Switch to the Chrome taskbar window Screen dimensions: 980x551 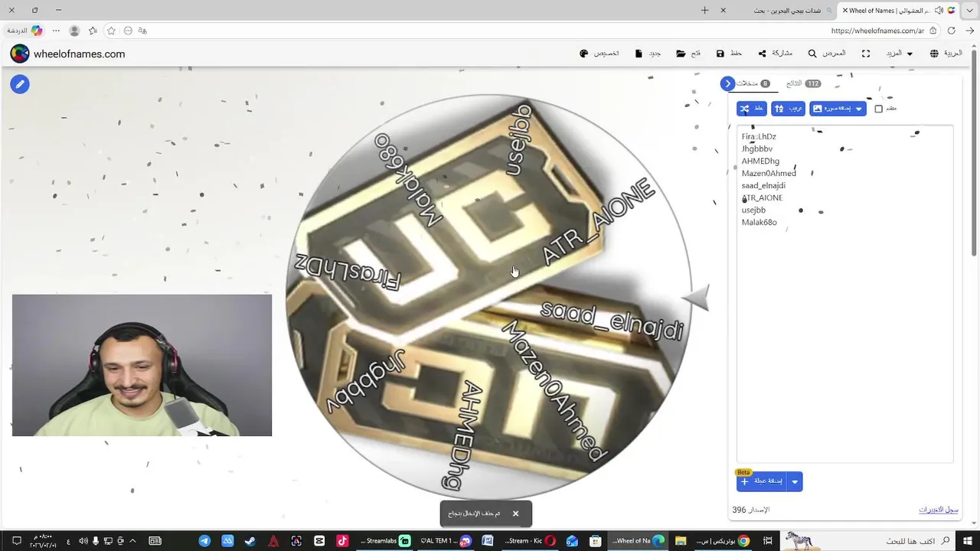click(x=722, y=541)
